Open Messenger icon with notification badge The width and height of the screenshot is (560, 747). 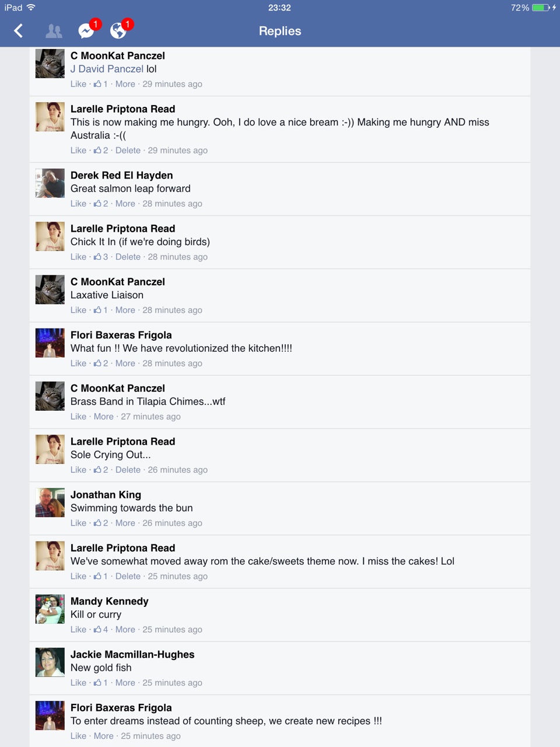point(86,31)
